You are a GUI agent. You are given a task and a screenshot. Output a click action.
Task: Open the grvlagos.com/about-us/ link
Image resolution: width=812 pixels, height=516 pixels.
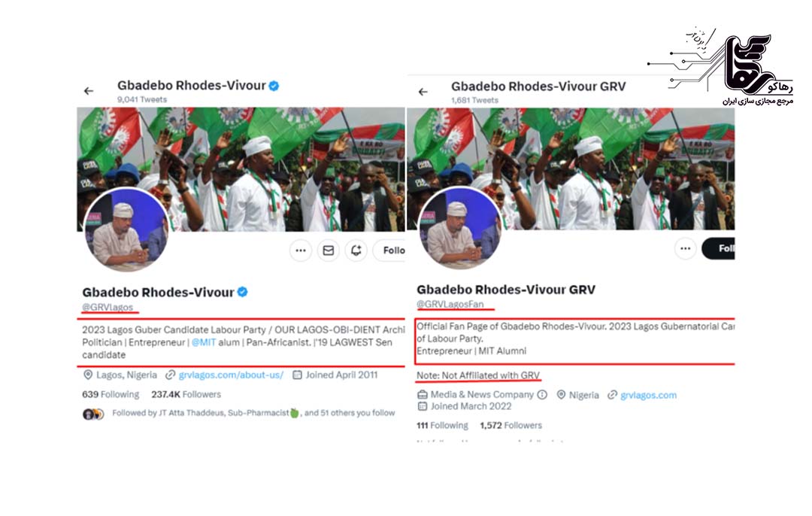(x=231, y=375)
